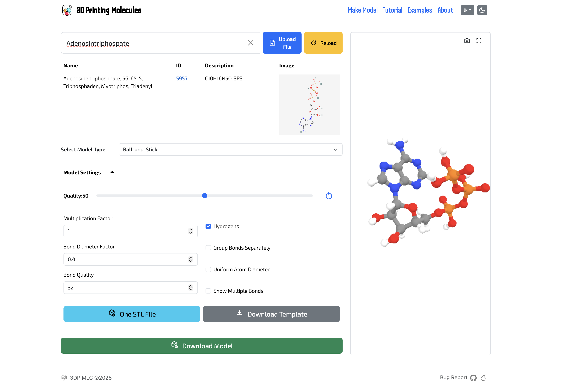The image size is (564, 392).
Task: Click the 3D Printing Molecules logo icon
Action: 67,10
